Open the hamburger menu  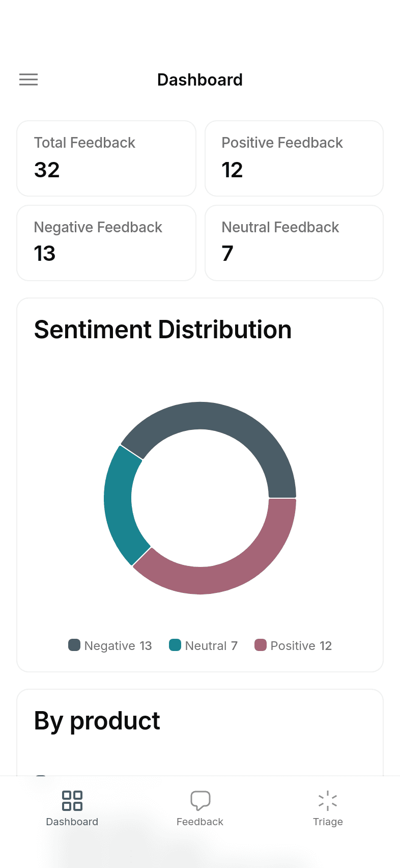(28, 79)
